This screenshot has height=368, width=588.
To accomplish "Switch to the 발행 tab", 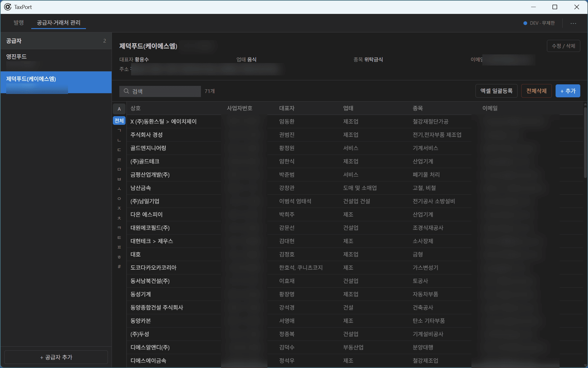I will (x=19, y=23).
